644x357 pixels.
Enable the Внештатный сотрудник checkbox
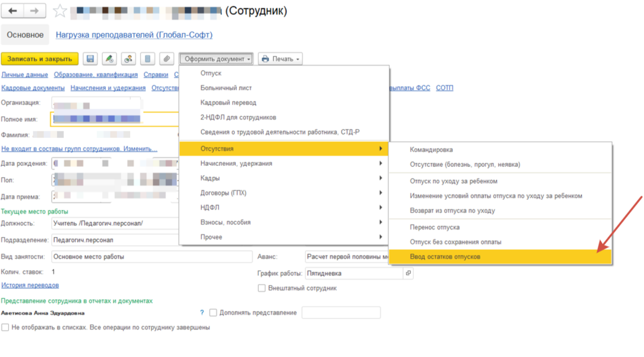(262, 288)
